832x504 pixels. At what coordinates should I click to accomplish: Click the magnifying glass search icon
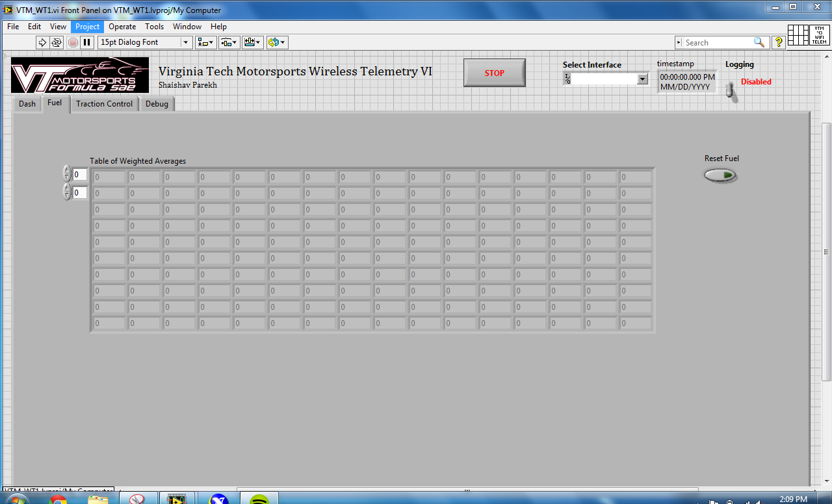[x=759, y=42]
